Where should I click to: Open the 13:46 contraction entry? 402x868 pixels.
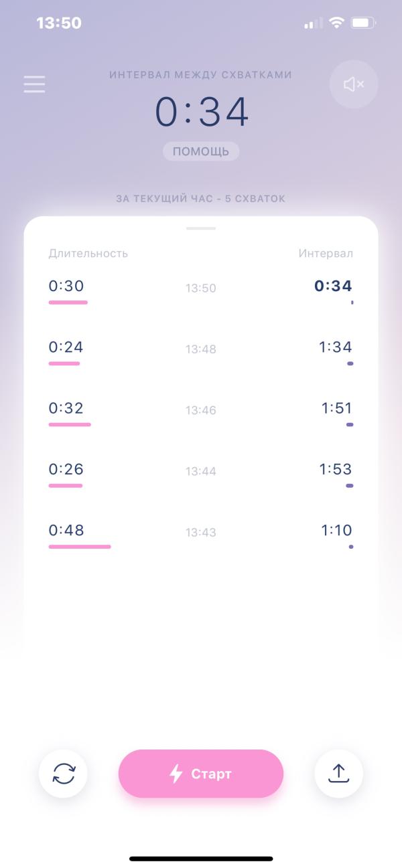(x=201, y=414)
